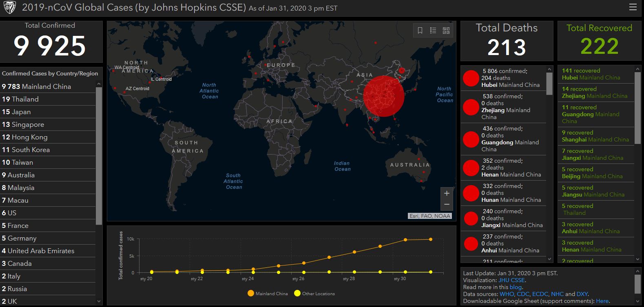Zoom in on the map

447,193
